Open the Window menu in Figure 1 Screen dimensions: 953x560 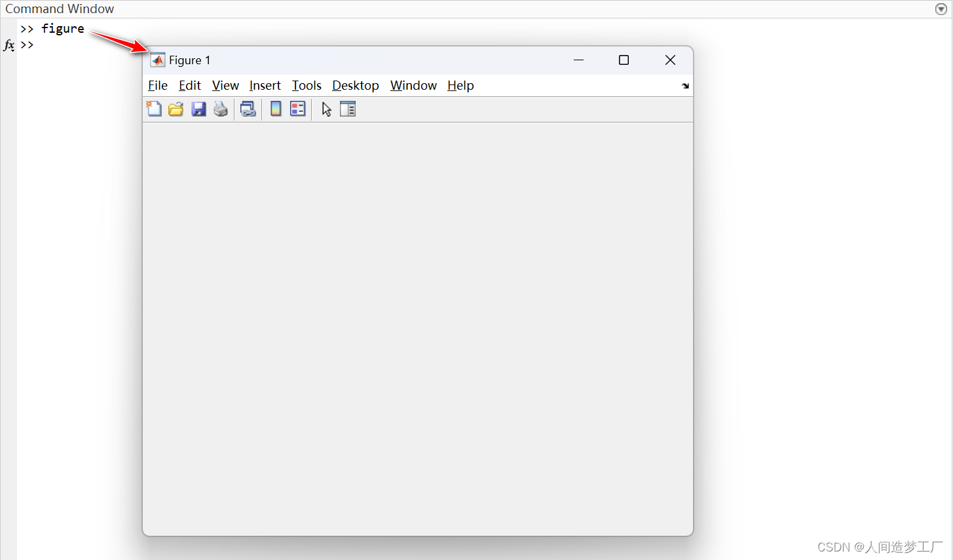pyautogui.click(x=413, y=86)
